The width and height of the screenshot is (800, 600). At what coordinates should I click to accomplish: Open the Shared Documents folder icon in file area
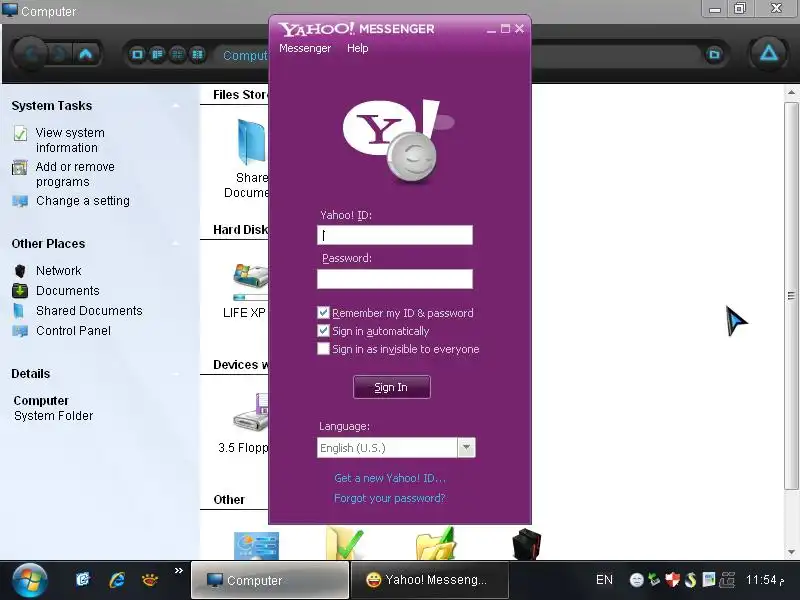point(251,142)
